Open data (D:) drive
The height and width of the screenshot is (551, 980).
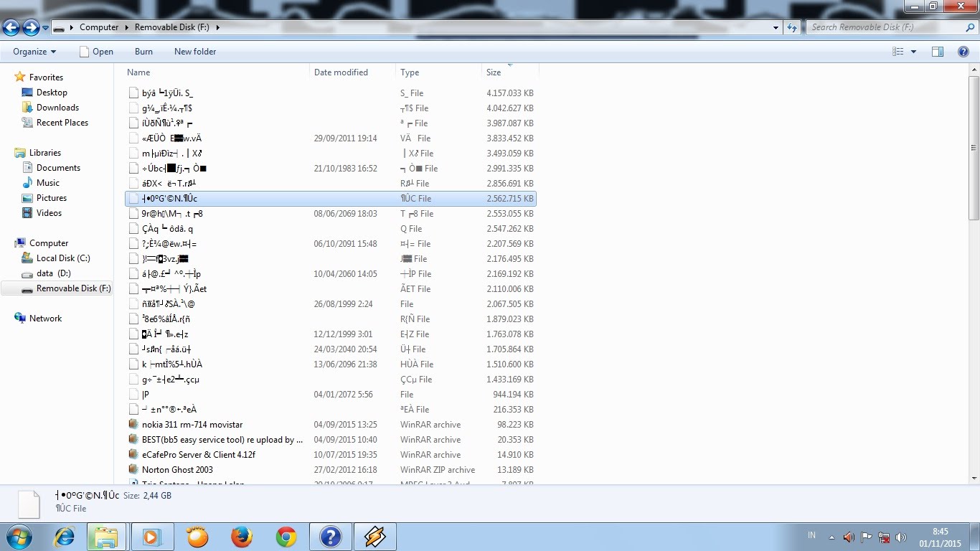[x=54, y=273]
